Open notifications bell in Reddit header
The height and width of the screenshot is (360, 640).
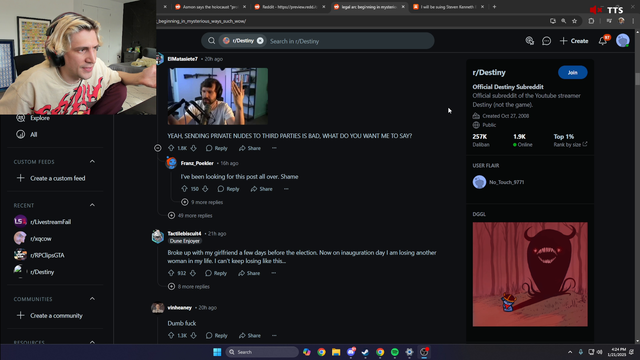[x=602, y=41]
